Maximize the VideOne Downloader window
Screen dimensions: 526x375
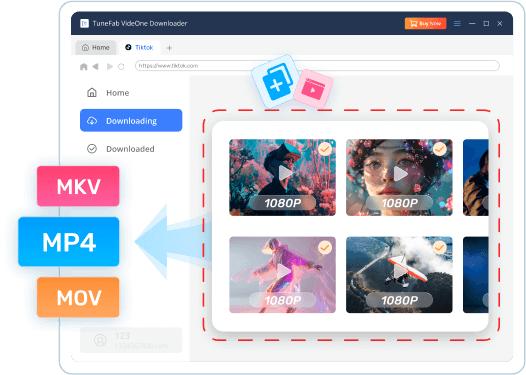(486, 23)
